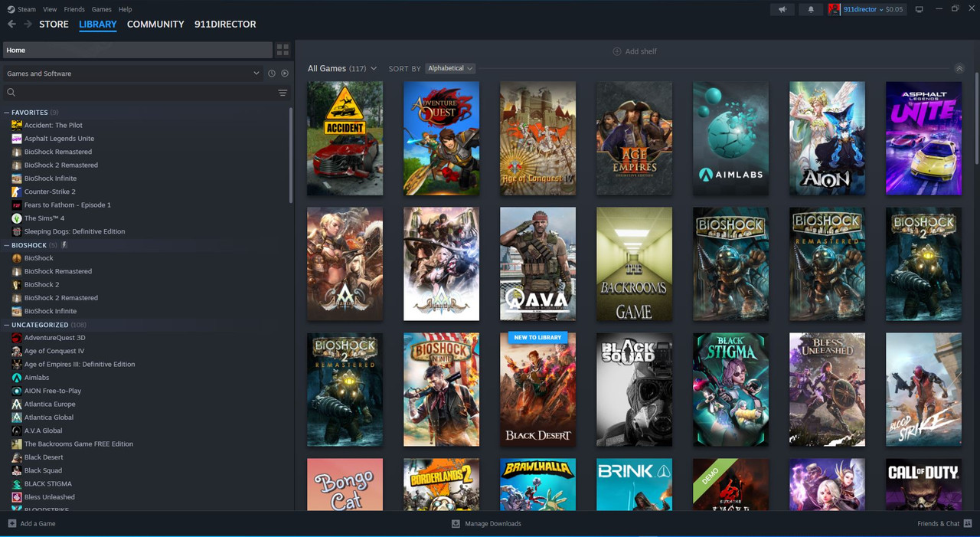Select Aimlabs in sidebar list
Viewport: 980px width, 537px height.
coord(37,378)
